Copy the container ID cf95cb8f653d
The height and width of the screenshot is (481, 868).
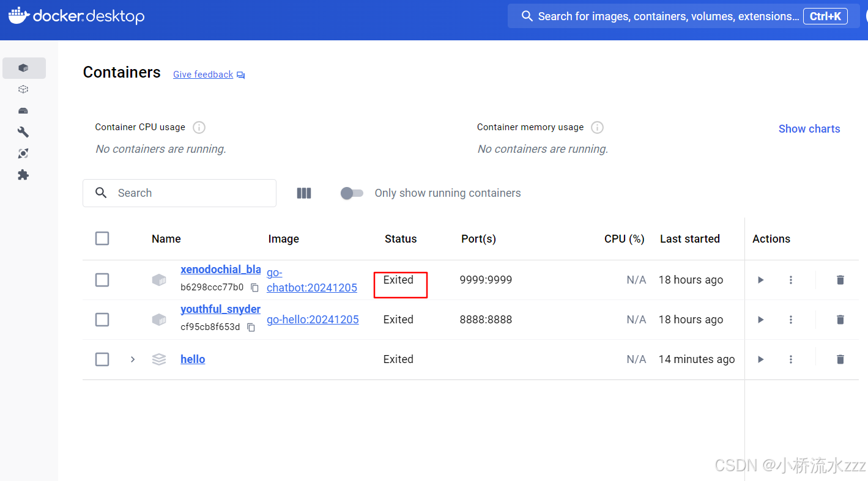(251, 327)
